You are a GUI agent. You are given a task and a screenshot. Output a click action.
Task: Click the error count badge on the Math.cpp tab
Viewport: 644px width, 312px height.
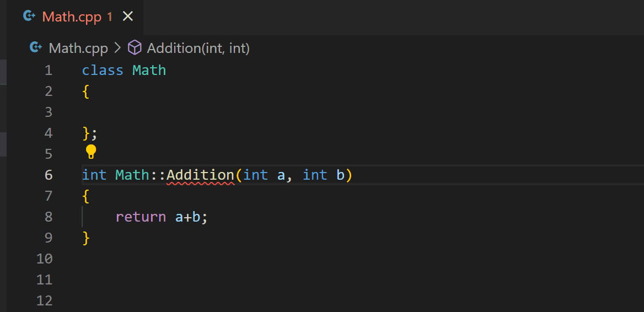(109, 17)
